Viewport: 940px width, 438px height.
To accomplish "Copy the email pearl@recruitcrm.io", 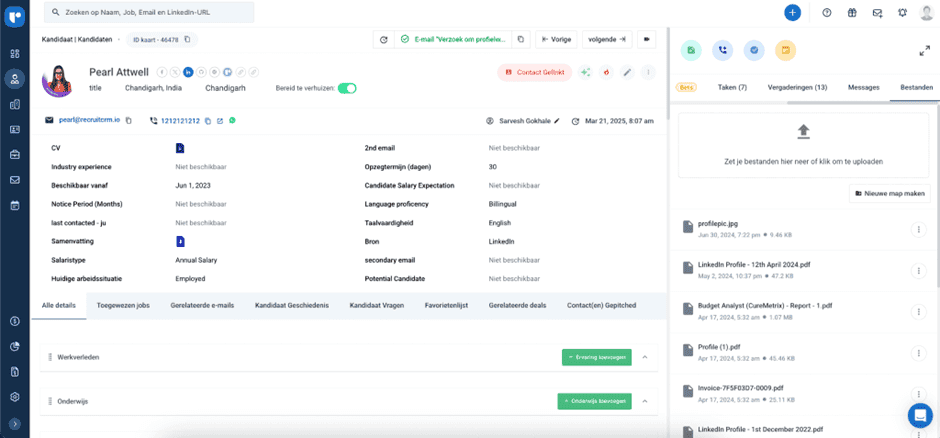I will click(129, 120).
